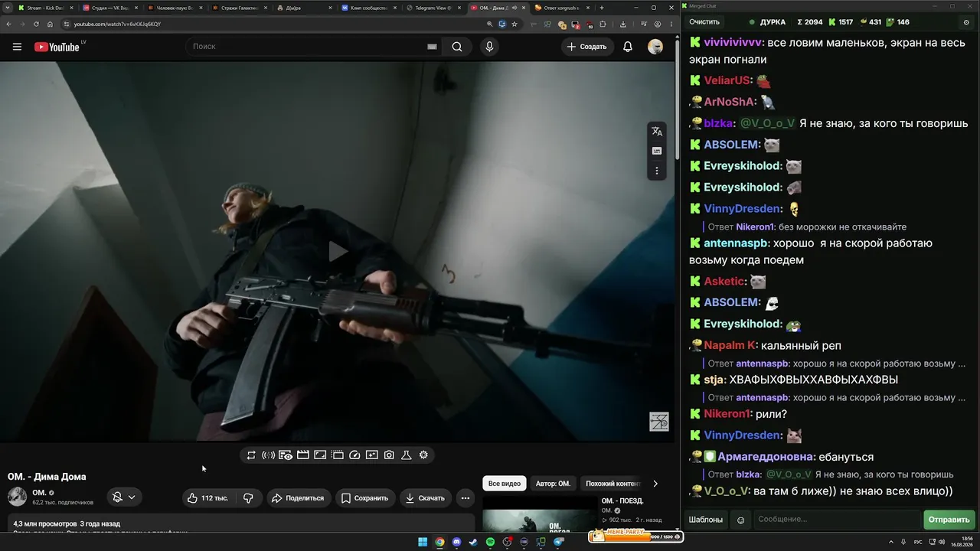980x551 pixels.
Task: Switch to the Stream - Kick Dashboard tab
Action: 45,8
